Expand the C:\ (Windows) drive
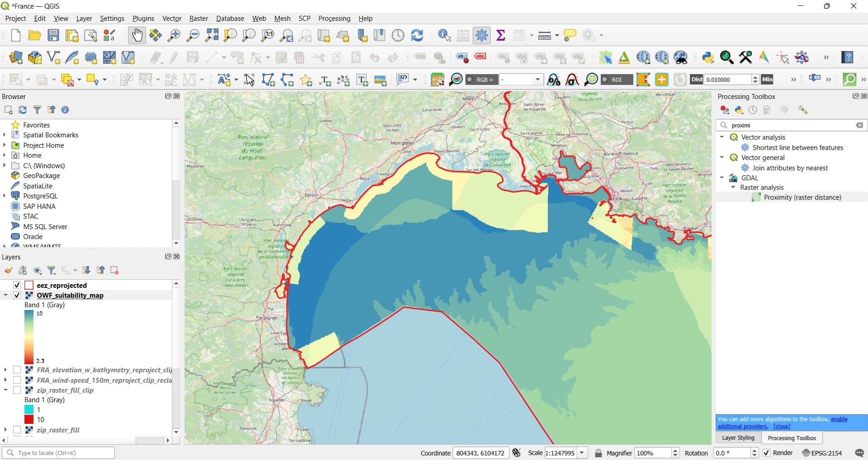 coord(5,165)
